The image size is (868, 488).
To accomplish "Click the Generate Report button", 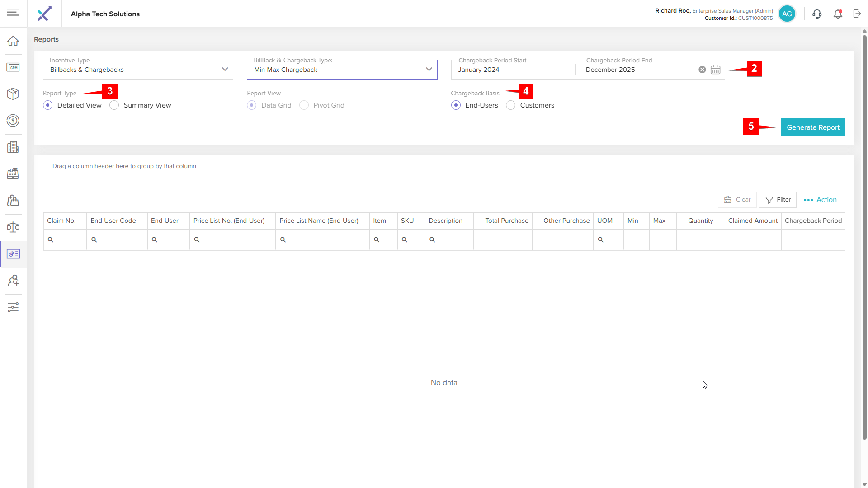I will tap(813, 127).
